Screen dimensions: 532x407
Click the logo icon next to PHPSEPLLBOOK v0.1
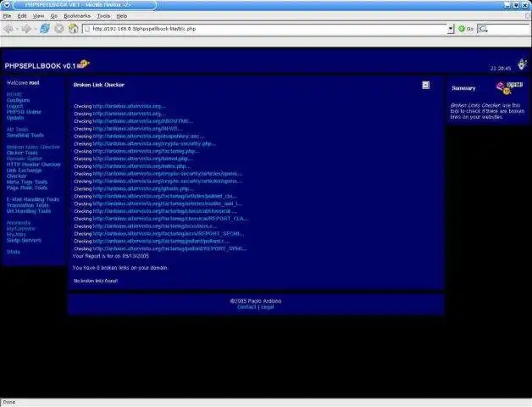coord(83,64)
